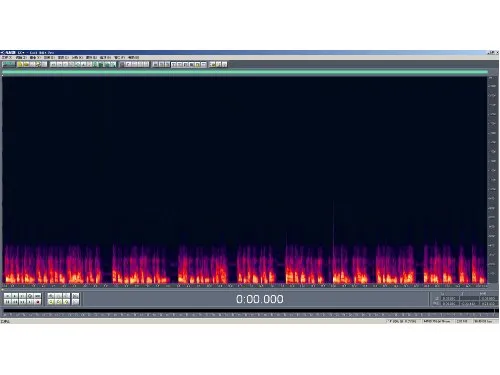Click the selection begin time field
Viewport: 500px width, 375px height.
[x=450, y=298]
